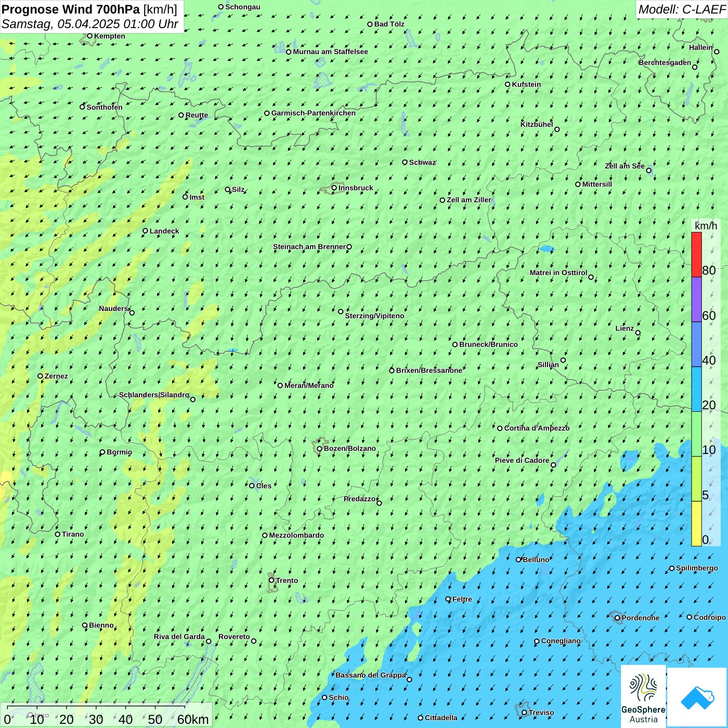
Task: Click the 'Schio' label
Action: (x=339, y=697)
